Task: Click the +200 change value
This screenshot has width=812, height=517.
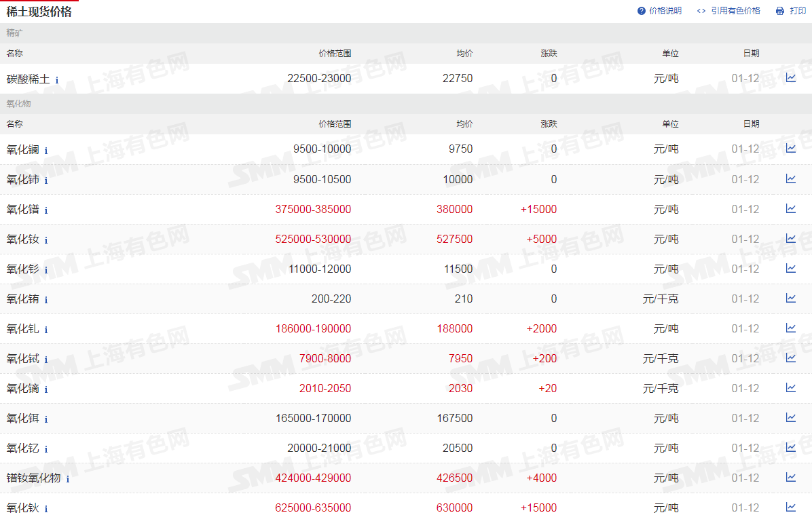Action: point(545,358)
